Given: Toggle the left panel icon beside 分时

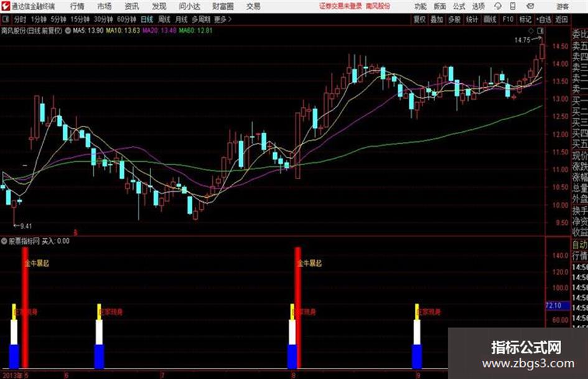Looking at the screenshot, I should pos(5,19).
